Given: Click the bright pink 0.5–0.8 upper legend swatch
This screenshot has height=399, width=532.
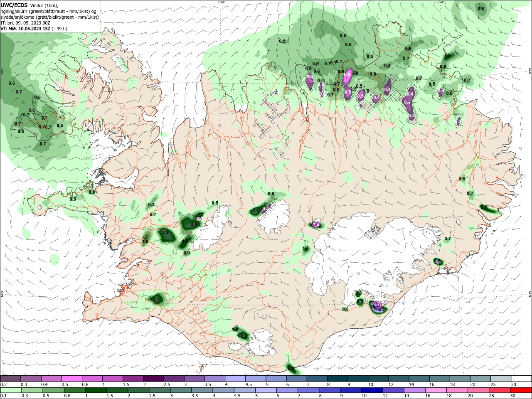Looking at the screenshot, I should (x=71, y=379).
